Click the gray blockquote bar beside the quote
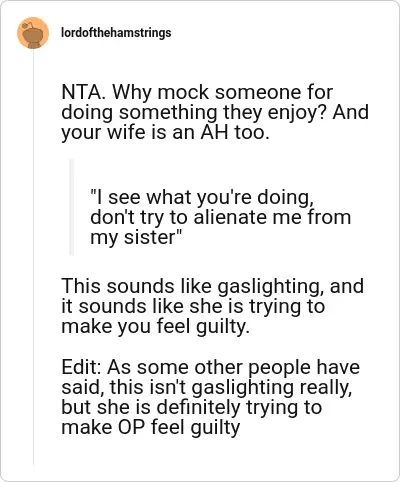 pos(71,207)
